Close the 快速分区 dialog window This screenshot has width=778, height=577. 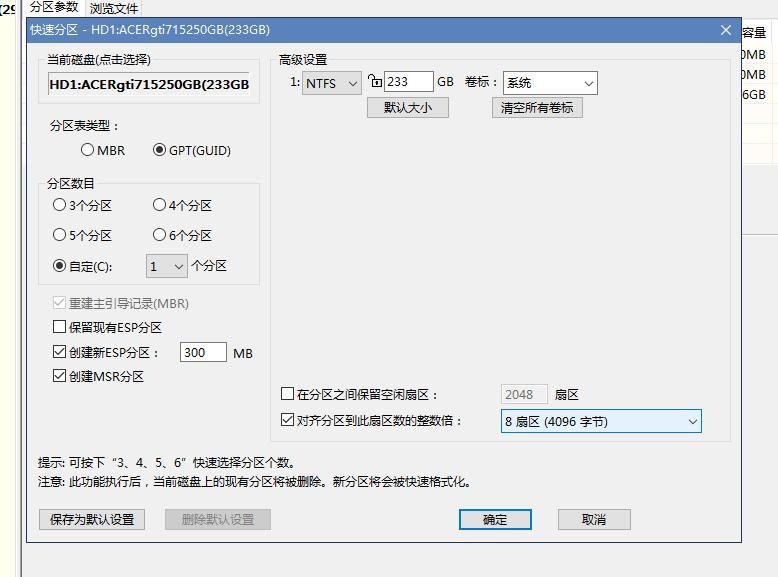coord(726,30)
